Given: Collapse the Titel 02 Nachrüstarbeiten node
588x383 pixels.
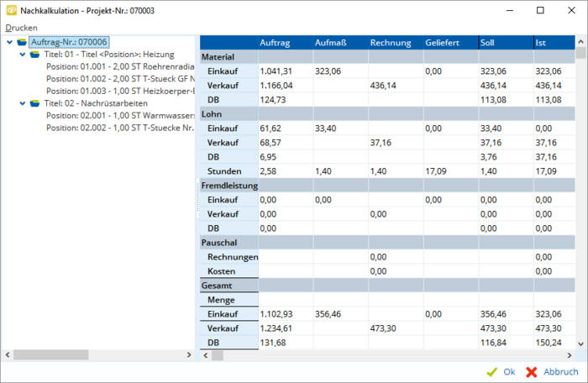Looking at the screenshot, I should tap(22, 103).
